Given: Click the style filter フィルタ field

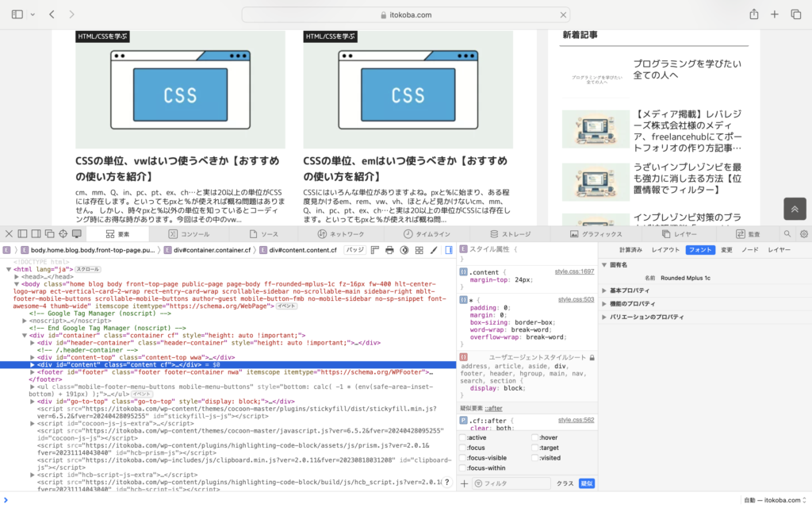Looking at the screenshot, I should [511, 483].
